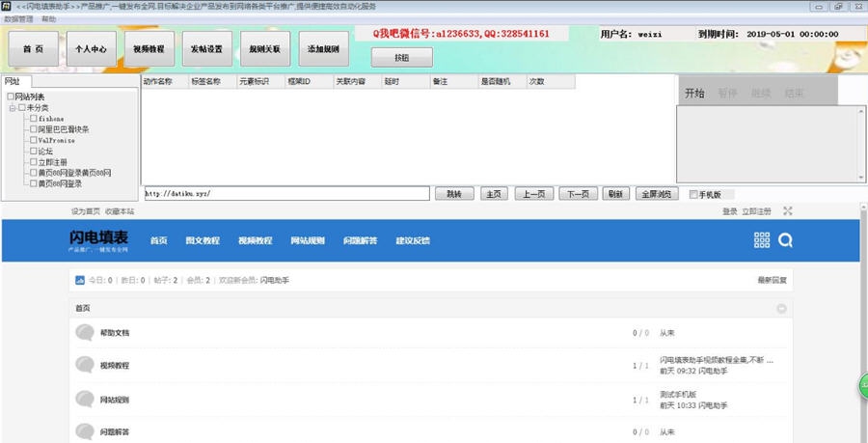Viewport: 868px width, 443px height.
Task: Open 网站规则 in the blue navigation bar
Action: 308,240
